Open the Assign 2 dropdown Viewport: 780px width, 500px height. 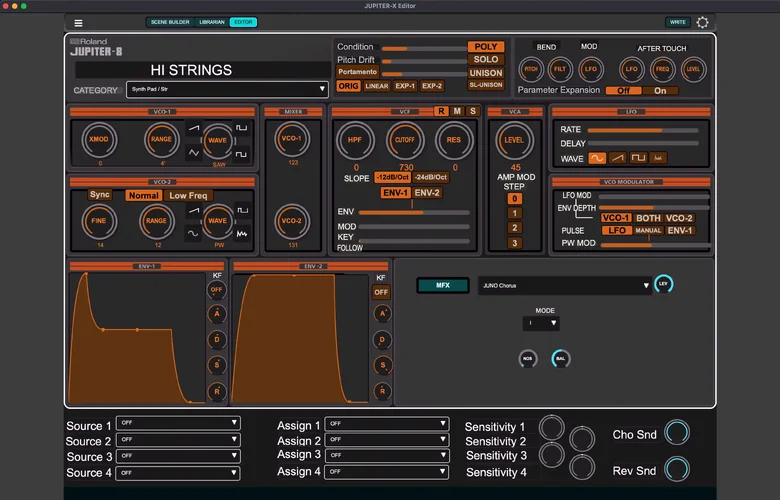[x=387, y=440]
